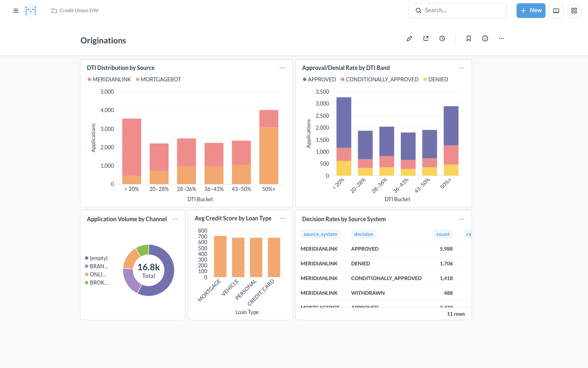This screenshot has height=368, width=588.
Task: Edit dashboard with the pencil icon
Action: (410, 38)
